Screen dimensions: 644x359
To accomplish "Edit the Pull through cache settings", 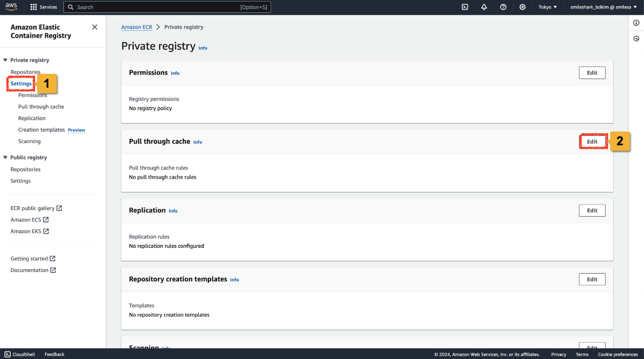I will pos(592,142).
